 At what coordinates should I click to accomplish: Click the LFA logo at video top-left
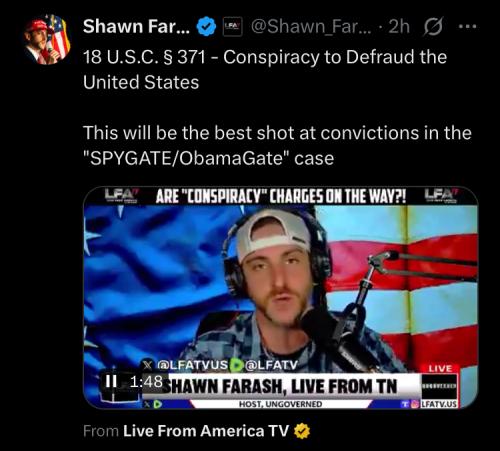[121, 196]
